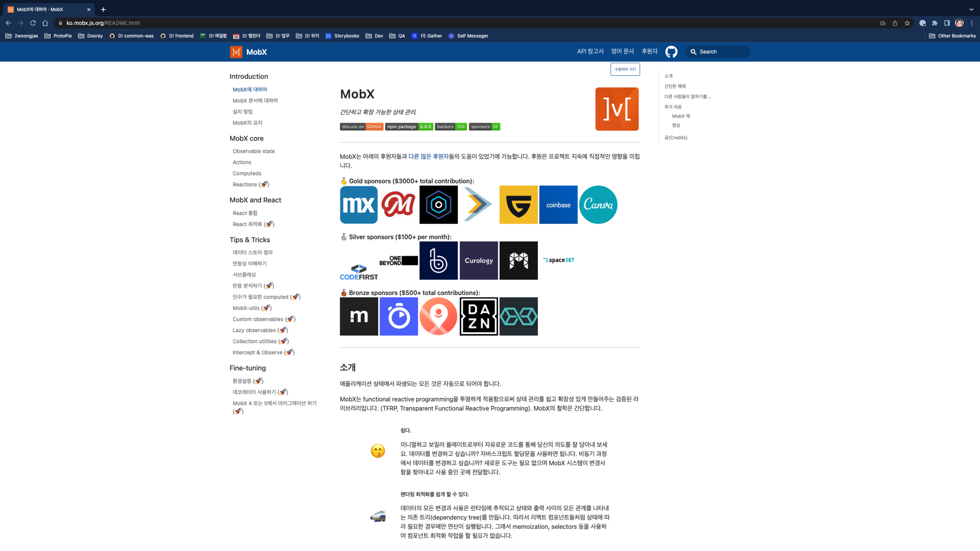
Task: Reload the page
Action: [x=33, y=23]
